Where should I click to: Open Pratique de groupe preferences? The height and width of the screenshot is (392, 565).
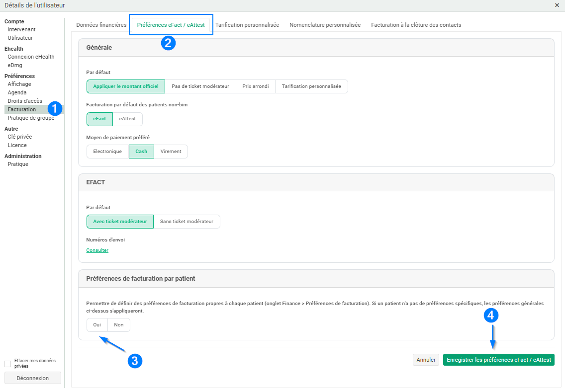tap(31, 118)
